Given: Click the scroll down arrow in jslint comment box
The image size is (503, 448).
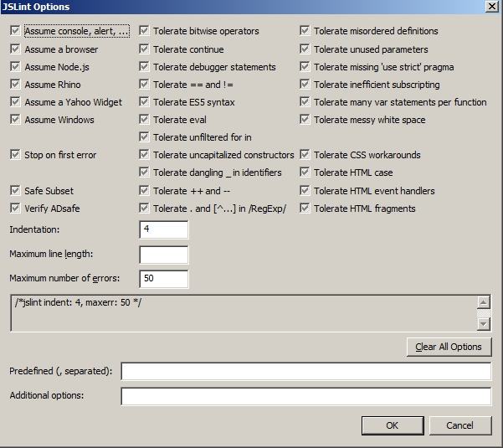Looking at the screenshot, I should tap(484, 324).
